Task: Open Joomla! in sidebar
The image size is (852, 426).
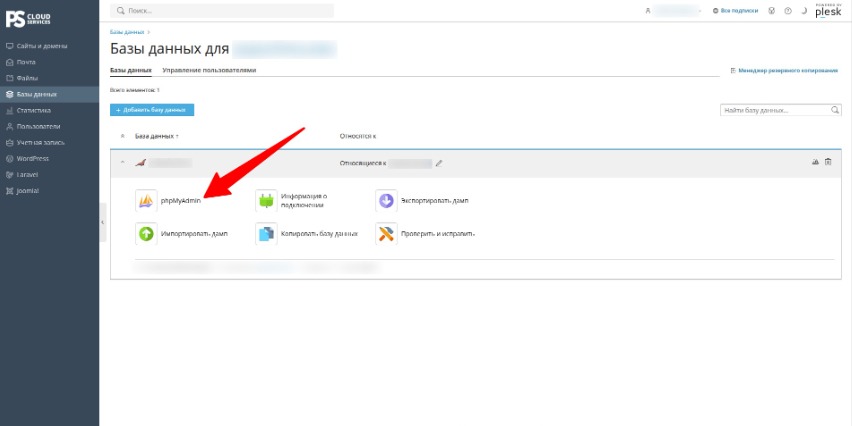Action: [x=49, y=191]
